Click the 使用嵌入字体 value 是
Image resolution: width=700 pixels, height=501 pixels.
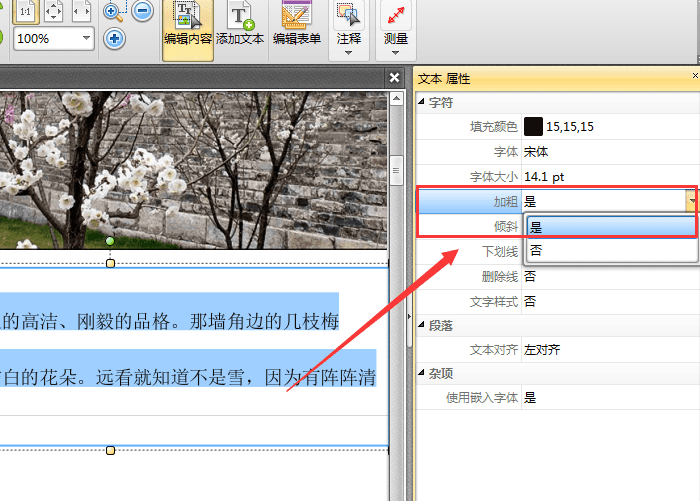pyautogui.click(x=530, y=397)
